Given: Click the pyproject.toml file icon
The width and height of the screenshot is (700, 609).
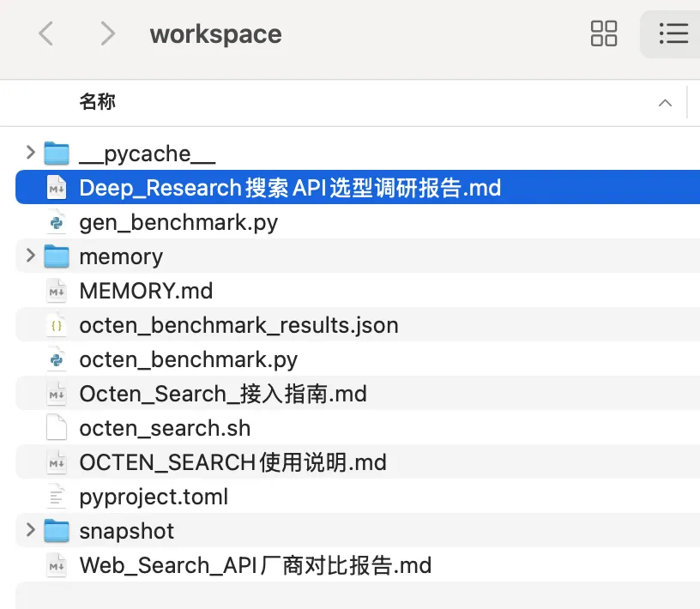Looking at the screenshot, I should click(57, 497).
